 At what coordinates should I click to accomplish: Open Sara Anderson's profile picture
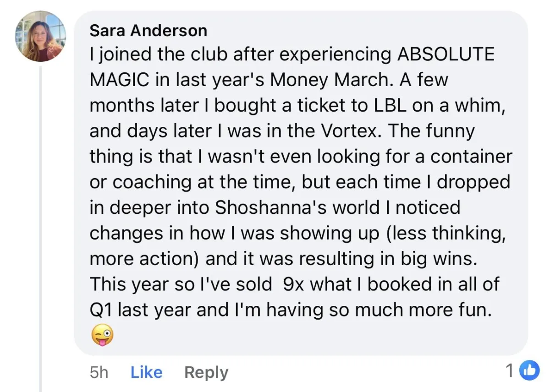[x=40, y=37]
